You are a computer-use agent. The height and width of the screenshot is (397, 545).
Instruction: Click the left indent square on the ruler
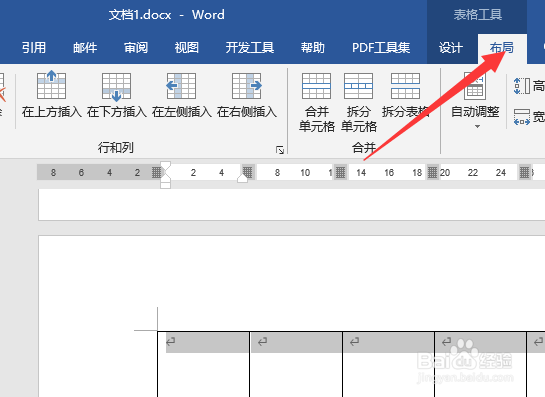pos(165,185)
